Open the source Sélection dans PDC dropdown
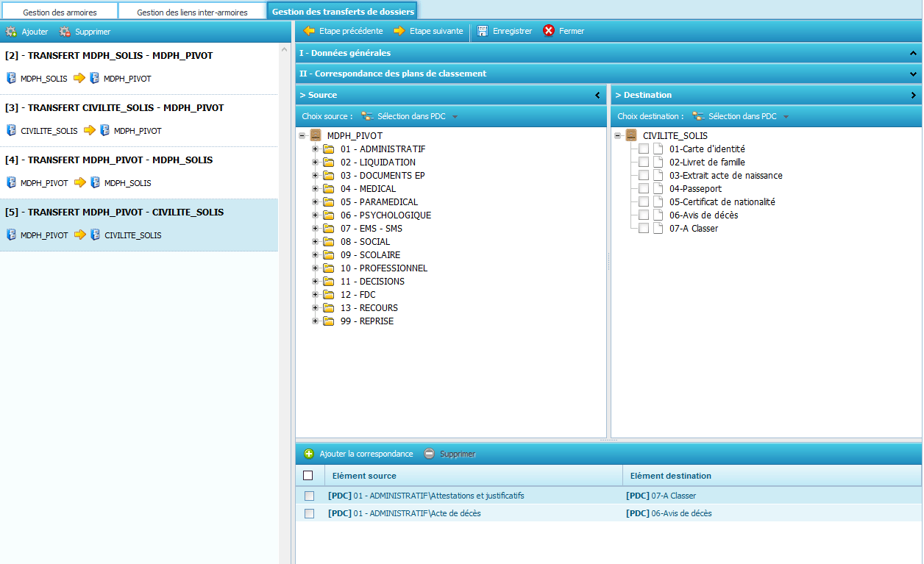This screenshot has height=564, width=924. click(455, 117)
